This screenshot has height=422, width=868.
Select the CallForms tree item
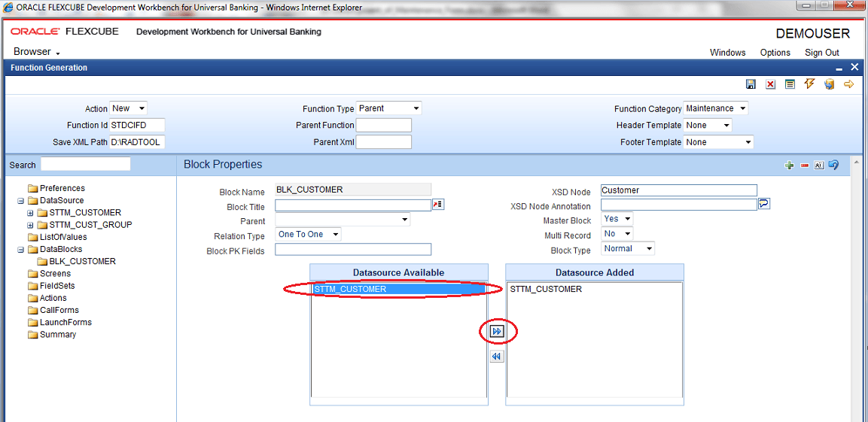59,310
